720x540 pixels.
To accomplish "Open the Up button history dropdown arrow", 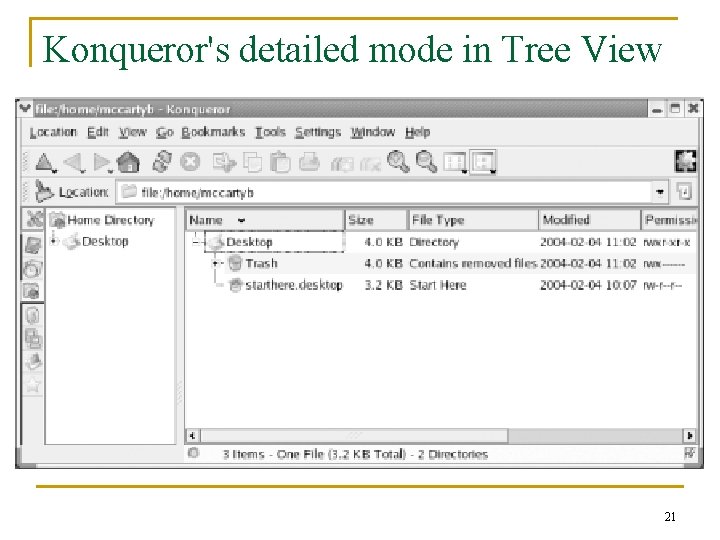I will (55, 171).
